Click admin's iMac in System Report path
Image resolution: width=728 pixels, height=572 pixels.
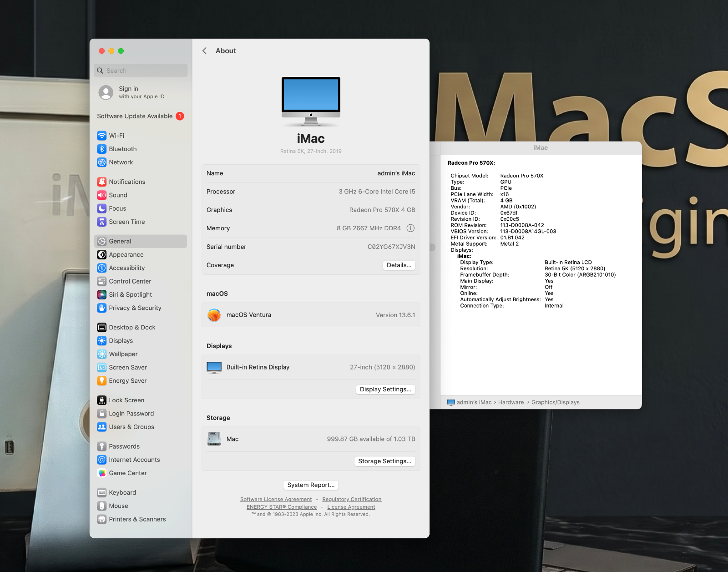pos(474,402)
